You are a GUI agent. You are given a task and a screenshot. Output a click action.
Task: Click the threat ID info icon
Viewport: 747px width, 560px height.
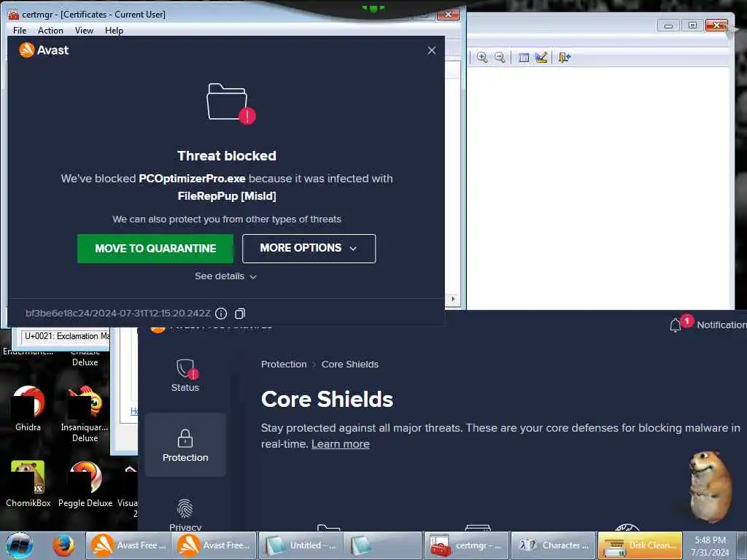coord(221,314)
